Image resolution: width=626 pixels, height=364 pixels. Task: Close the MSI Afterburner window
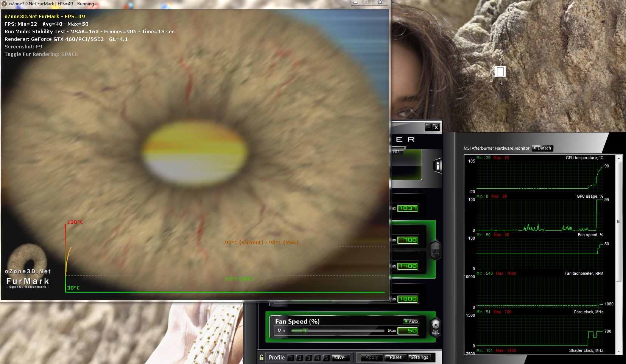(x=436, y=127)
